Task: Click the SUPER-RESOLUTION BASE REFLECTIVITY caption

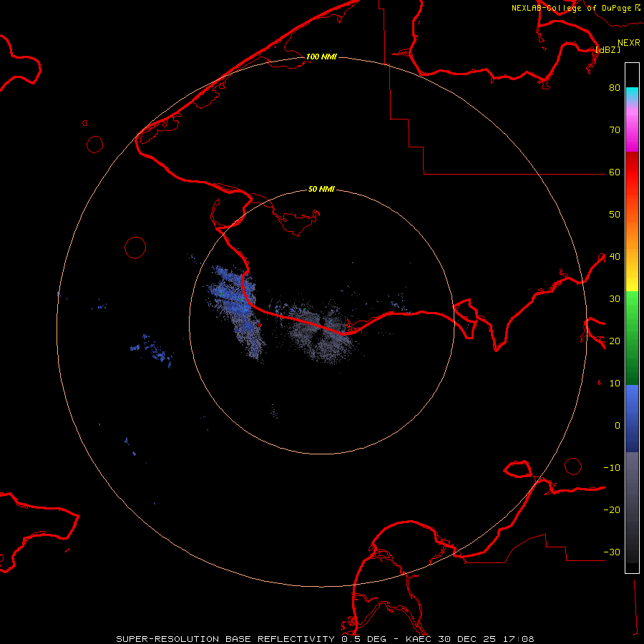Action: click(x=225, y=639)
